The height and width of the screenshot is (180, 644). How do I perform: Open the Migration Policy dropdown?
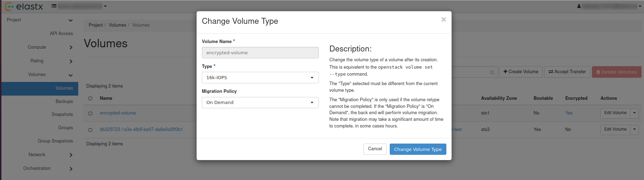(260, 103)
